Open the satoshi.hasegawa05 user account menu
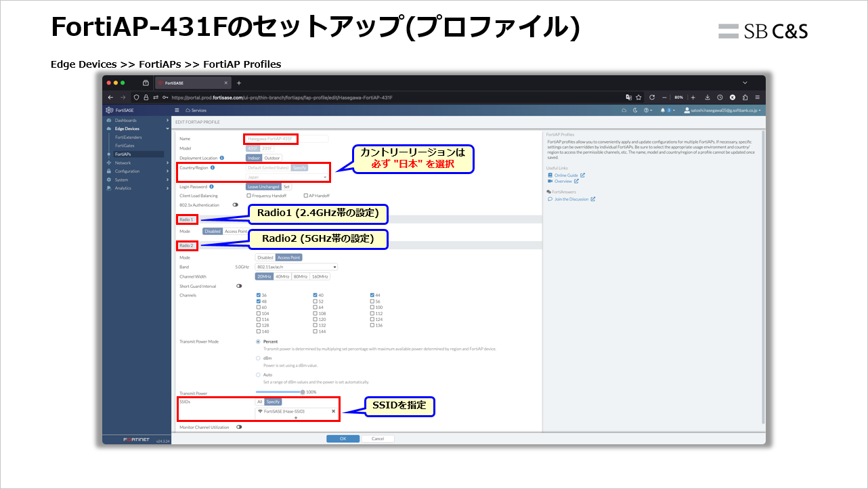 [x=722, y=110]
